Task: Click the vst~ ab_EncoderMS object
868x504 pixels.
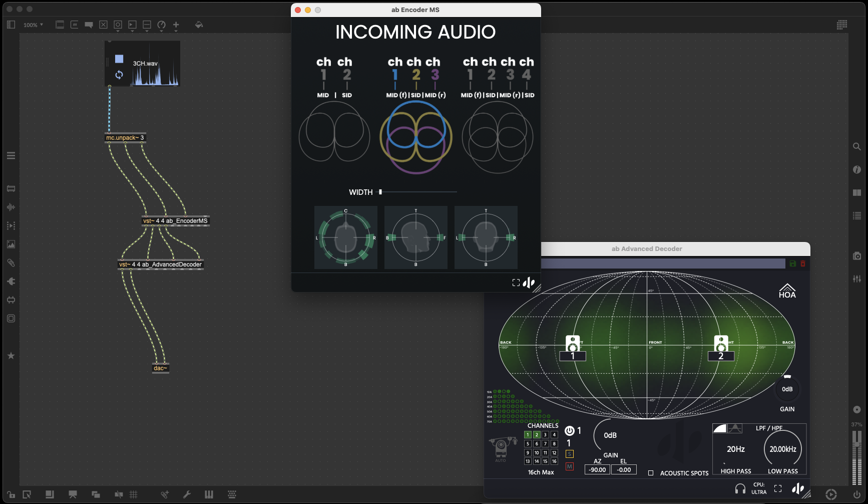Action: point(175,221)
